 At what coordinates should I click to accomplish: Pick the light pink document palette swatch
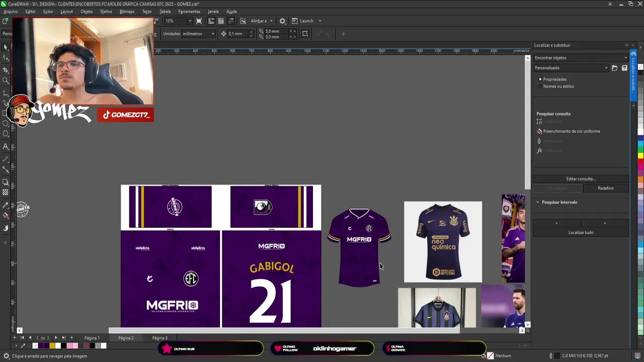point(75,346)
